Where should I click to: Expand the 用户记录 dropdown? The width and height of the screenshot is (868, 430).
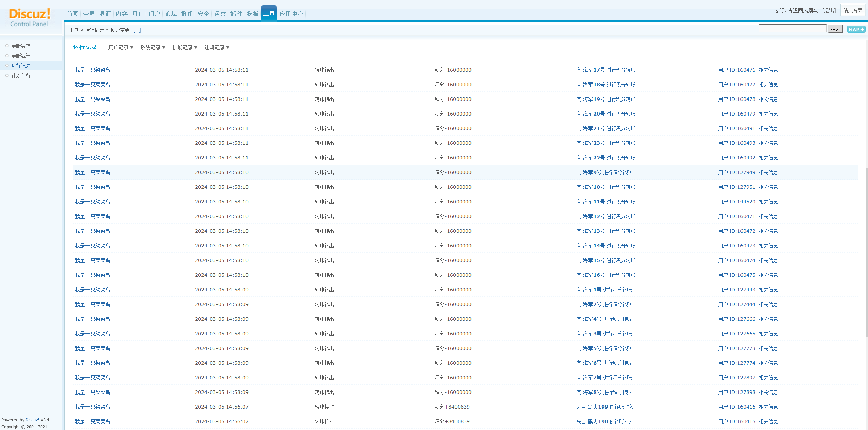tap(121, 47)
